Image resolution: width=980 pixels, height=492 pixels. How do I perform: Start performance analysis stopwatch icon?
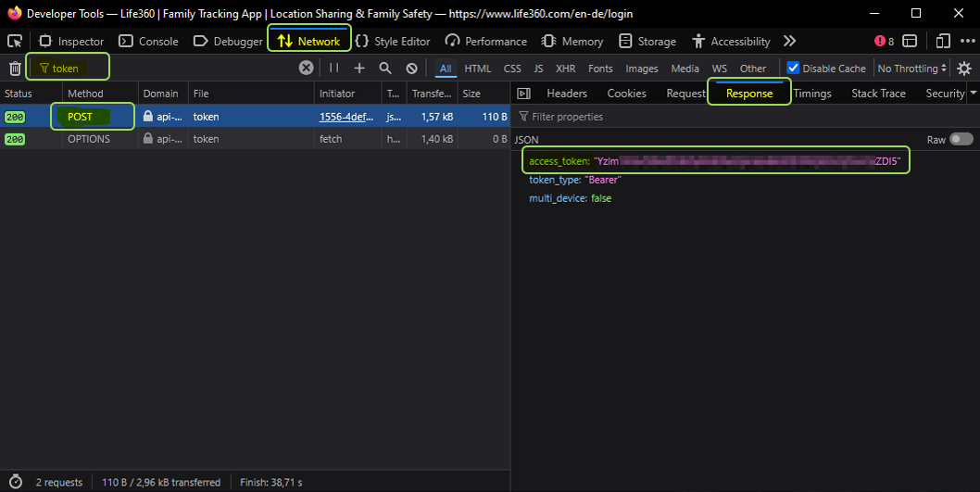point(16,482)
